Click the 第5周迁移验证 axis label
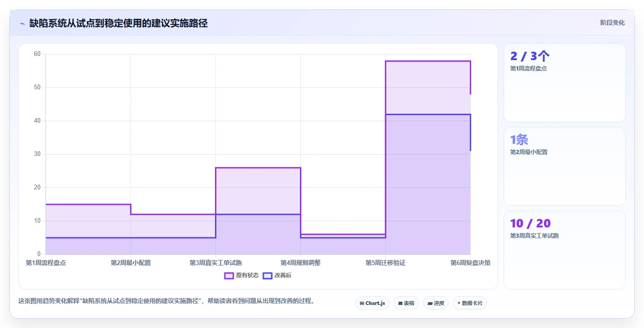 tap(385, 263)
